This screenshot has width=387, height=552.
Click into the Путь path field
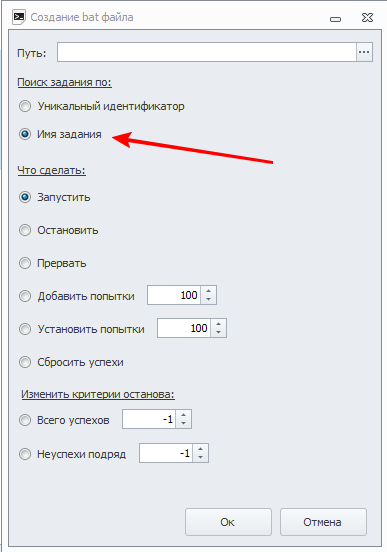[207, 52]
